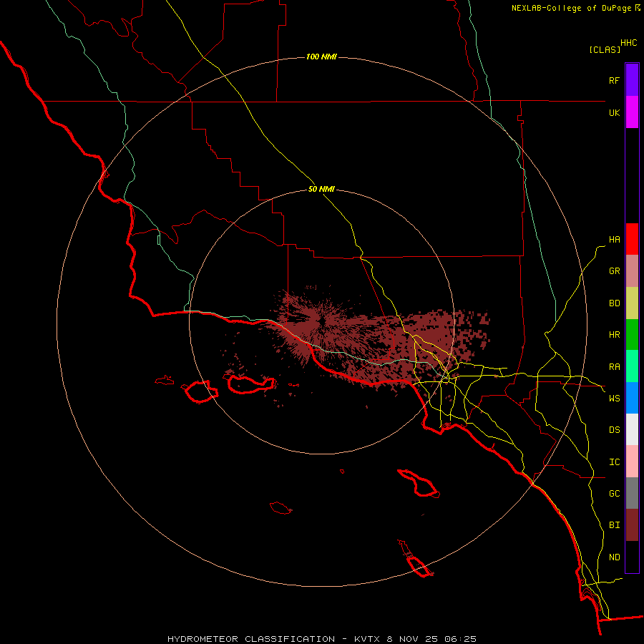Image resolution: width=644 pixels, height=644 pixels.
Task: Click the HHC product label
Action: 629,43
